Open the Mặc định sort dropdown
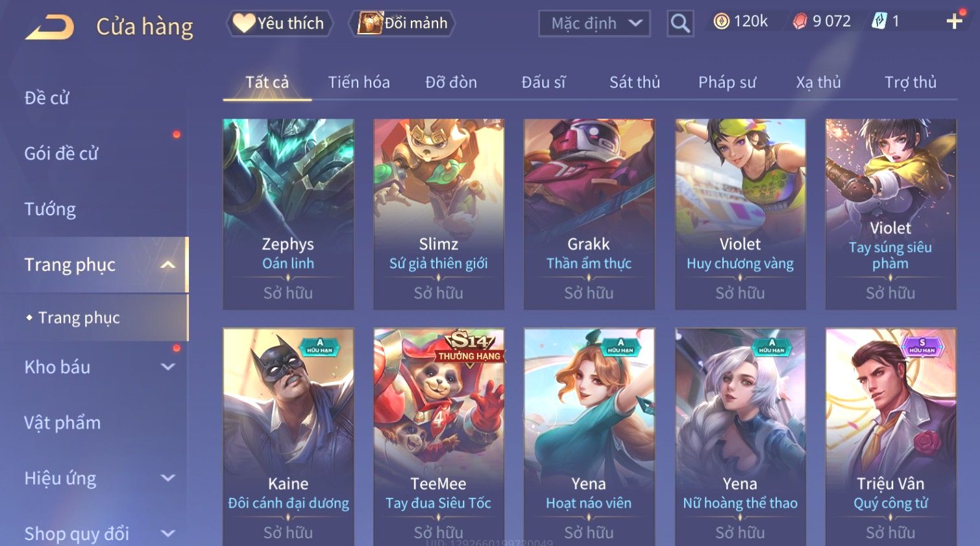 point(594,23)
